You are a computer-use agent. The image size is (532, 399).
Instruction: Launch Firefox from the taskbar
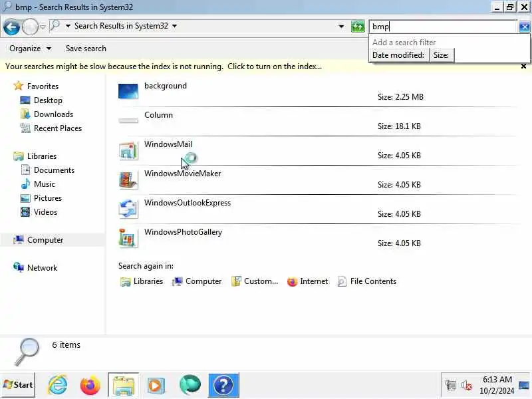(x=90, y=385)
